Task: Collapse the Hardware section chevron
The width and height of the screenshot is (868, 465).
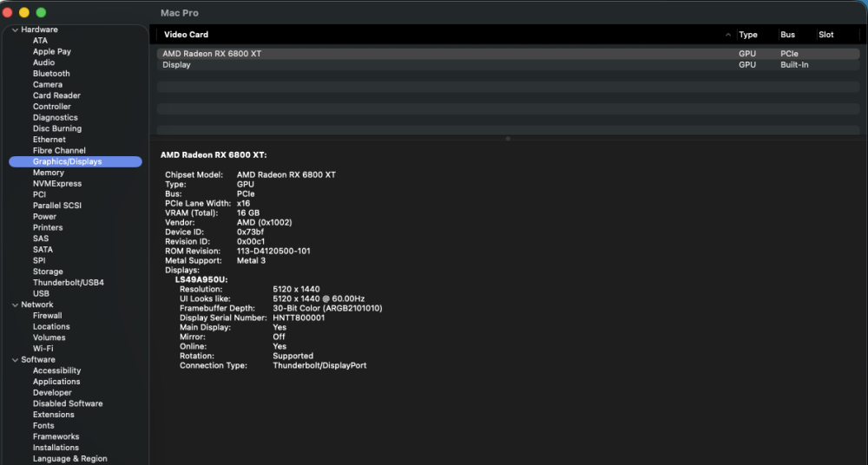Action: click(16, 29)
